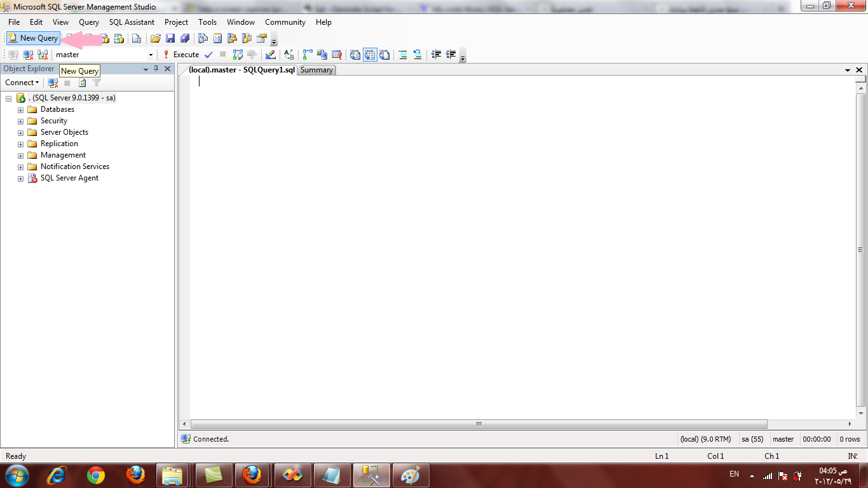Expand the Management folder
This screenshot has height=488, width=868.
pos(20,156)
